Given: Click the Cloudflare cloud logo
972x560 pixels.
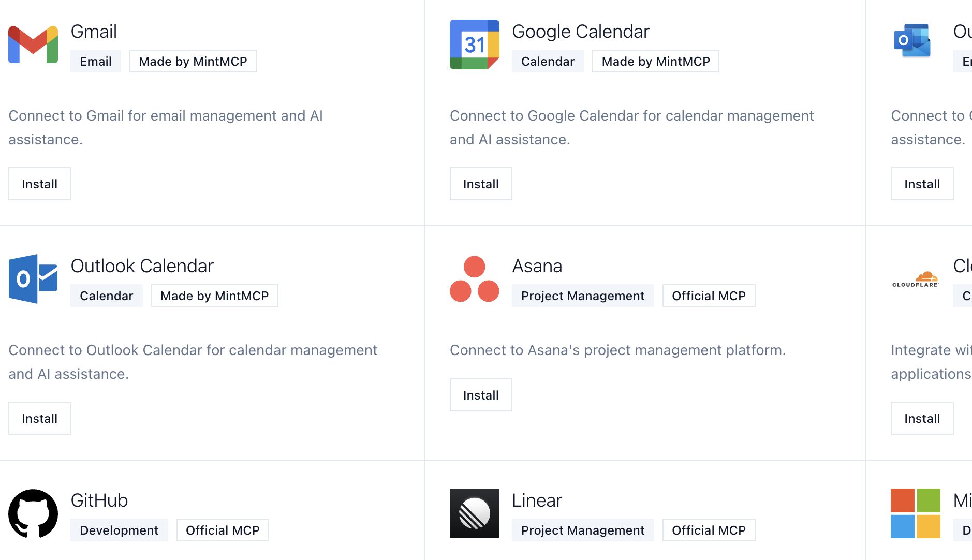Looking at the screenshot, I should pyautogui.click(x=915, y=279).
